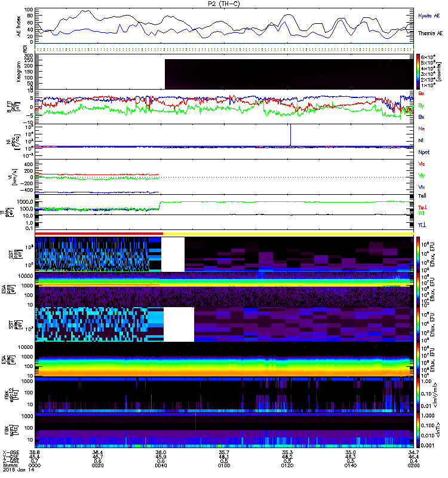Viewport: 448px width, 478px height.
Task: Select the blue Ti⊥ legend label
Action: click(x=422, y=225)
